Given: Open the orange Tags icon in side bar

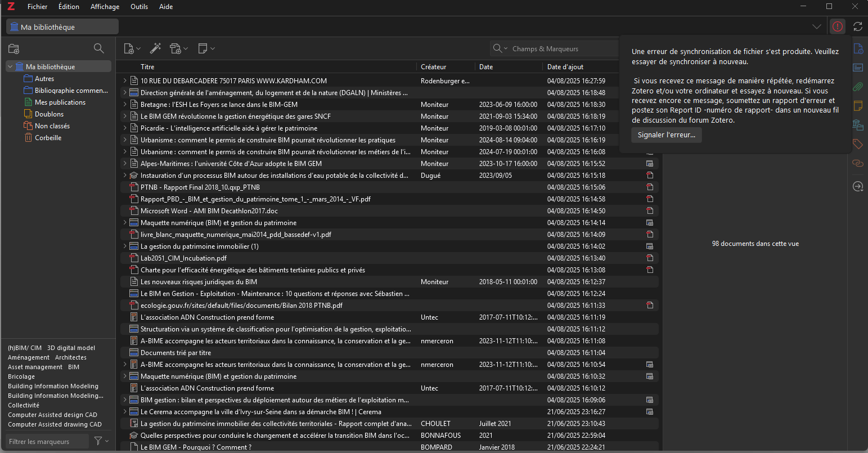Looking at the screenshot, I should pos(858,144).
